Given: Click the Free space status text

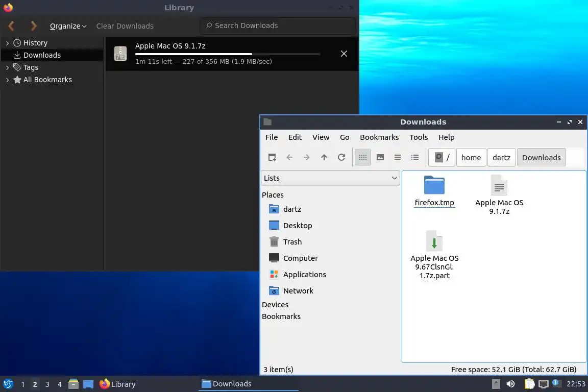Looking at the screenshot, I should coord(513,370).
